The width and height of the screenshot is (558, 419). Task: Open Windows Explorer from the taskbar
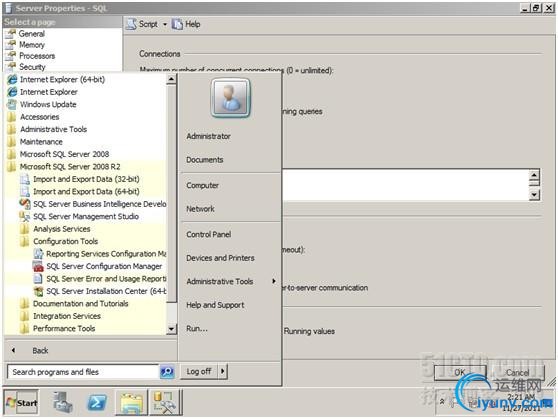(131, 403)
